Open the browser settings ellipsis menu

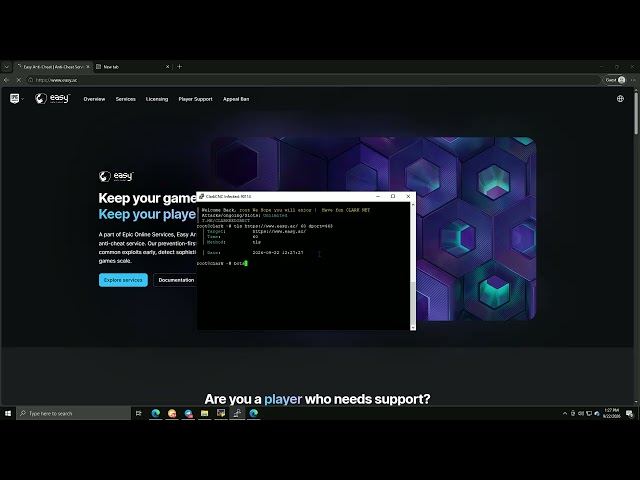[x=633, y=80]
